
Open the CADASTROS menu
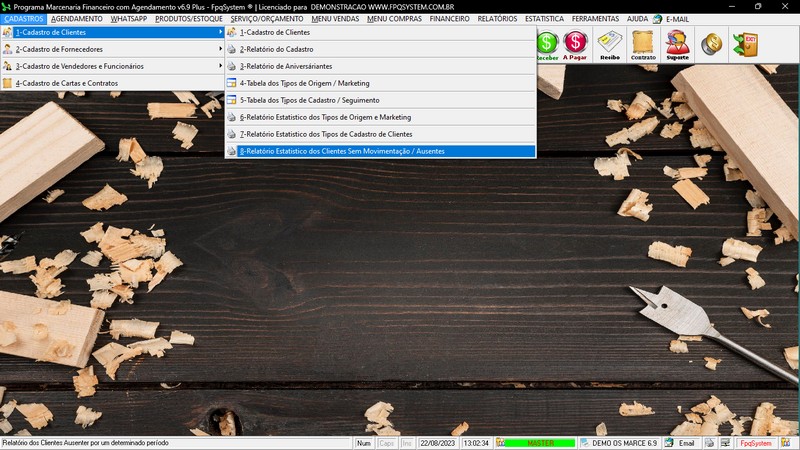tap(23, 19)
